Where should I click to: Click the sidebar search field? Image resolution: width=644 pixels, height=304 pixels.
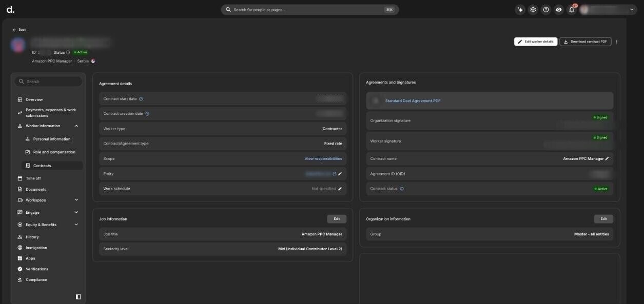48,82
